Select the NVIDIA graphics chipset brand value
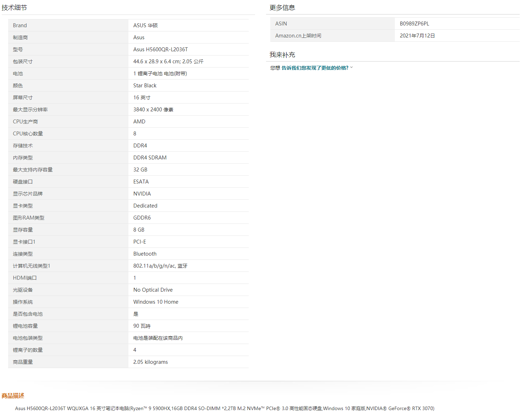 [x=142, y=194]
